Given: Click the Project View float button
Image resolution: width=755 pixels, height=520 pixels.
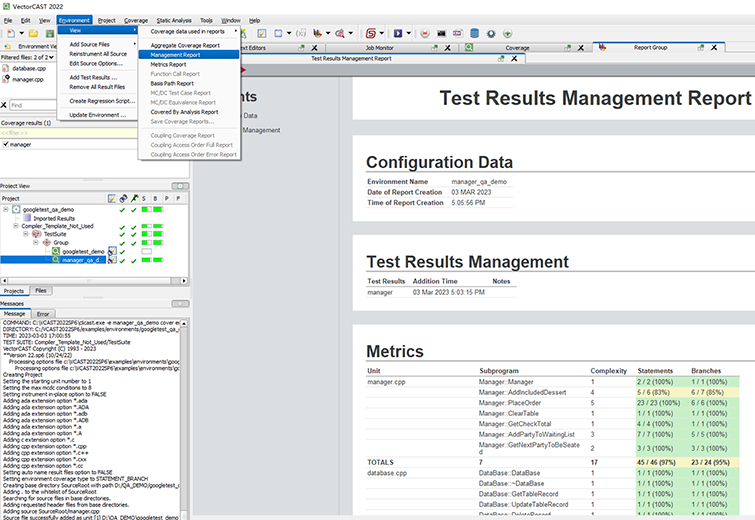Looking at the screenshot, I should (x=180, y=186).
